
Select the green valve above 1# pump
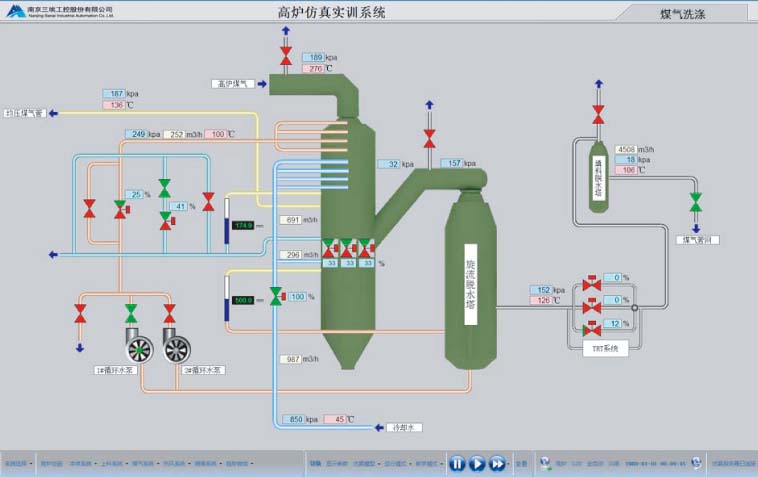131,313
